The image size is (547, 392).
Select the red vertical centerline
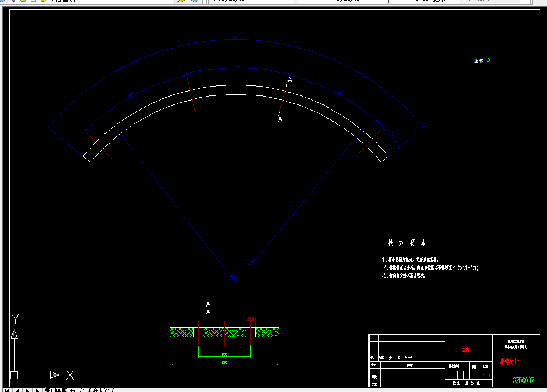[x=236, y=176]
